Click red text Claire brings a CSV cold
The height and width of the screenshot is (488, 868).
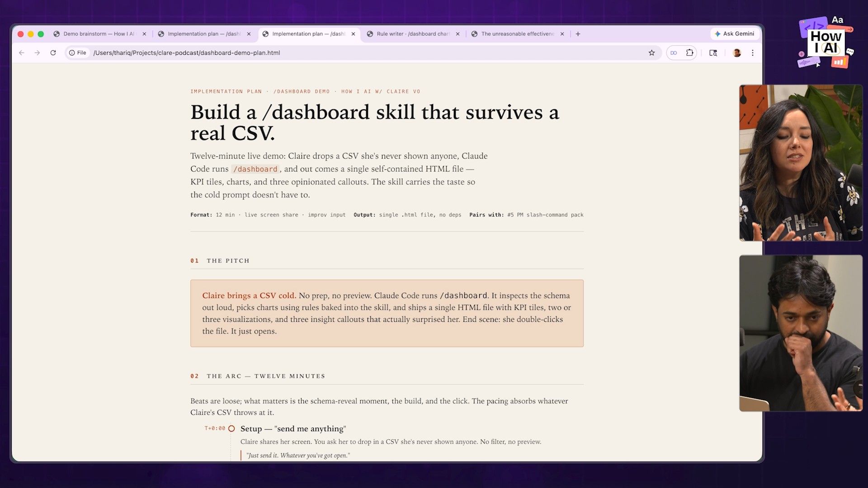point(249,296)
